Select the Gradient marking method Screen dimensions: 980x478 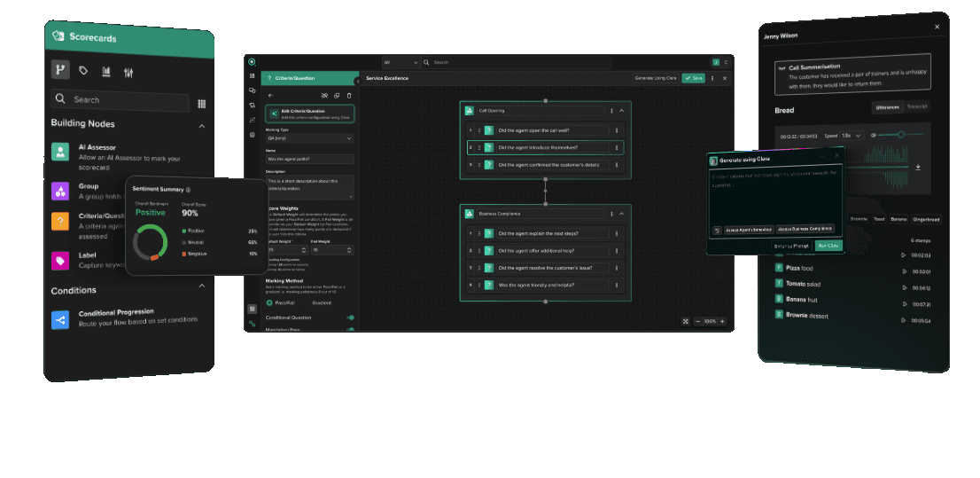click(322, 302)
